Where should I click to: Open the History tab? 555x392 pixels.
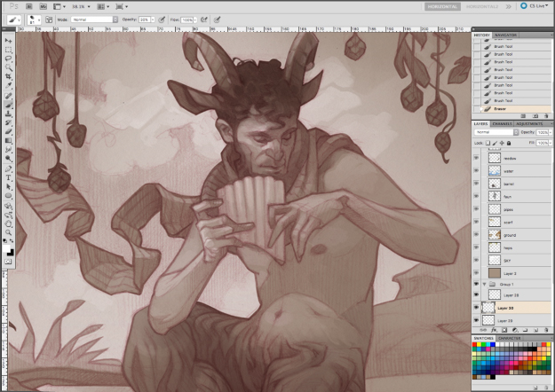coord(481,35)
